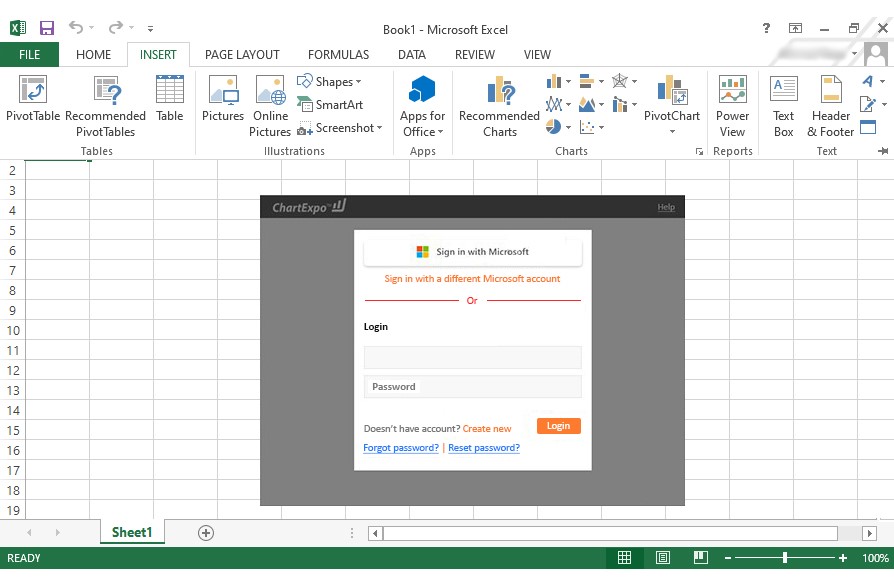This screenshot has height=586, width=894.
Task: Select the Sheet1 tab
Action: tap(132, 532)
